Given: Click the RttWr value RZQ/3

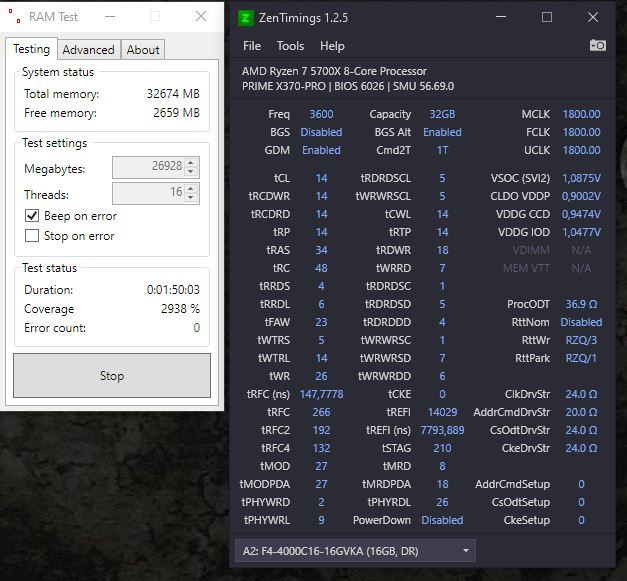Looking at the screenshot, I should (x=581, y=340).
